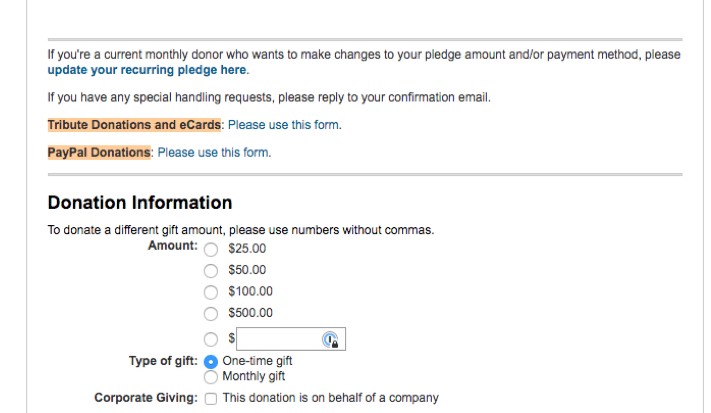The image size is (711, 413).
Task: Click the key icon in the amount field
Action: (x=329, y=340)
